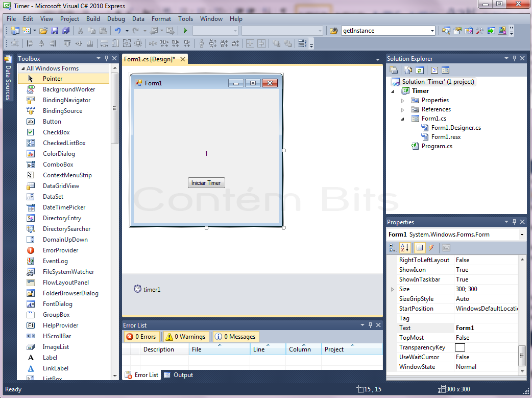The width and height of the screenshot is (532, 398).
Task: Click the Toolbox vertical scrollbar thumb
Action: click(114, 108)
